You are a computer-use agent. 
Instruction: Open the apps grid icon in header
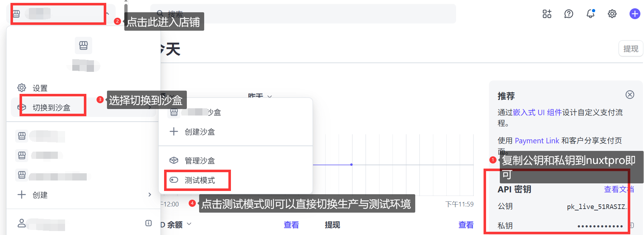tap(547, 14)
